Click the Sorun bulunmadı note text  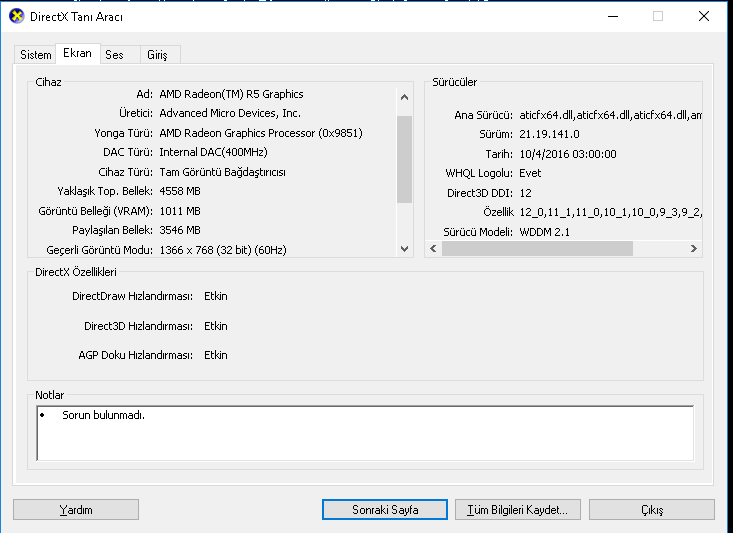[103, 415]
